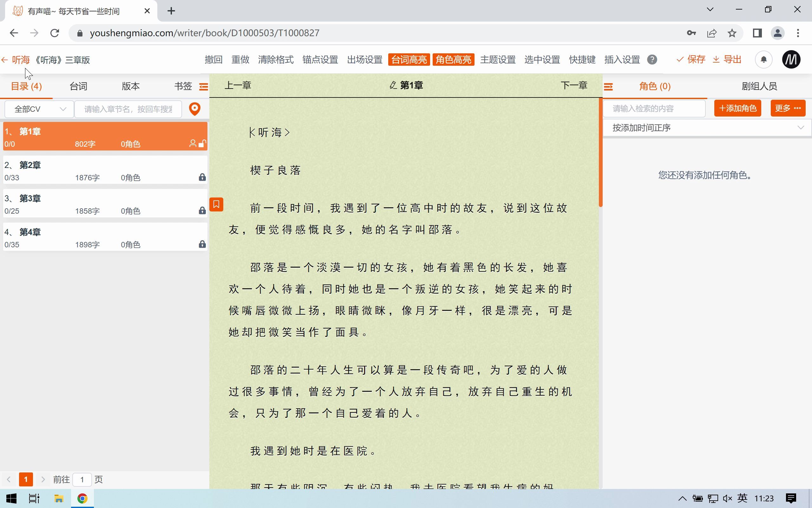Open the Windows Start menu
812x508 pixels.
(x=11, y=498)
